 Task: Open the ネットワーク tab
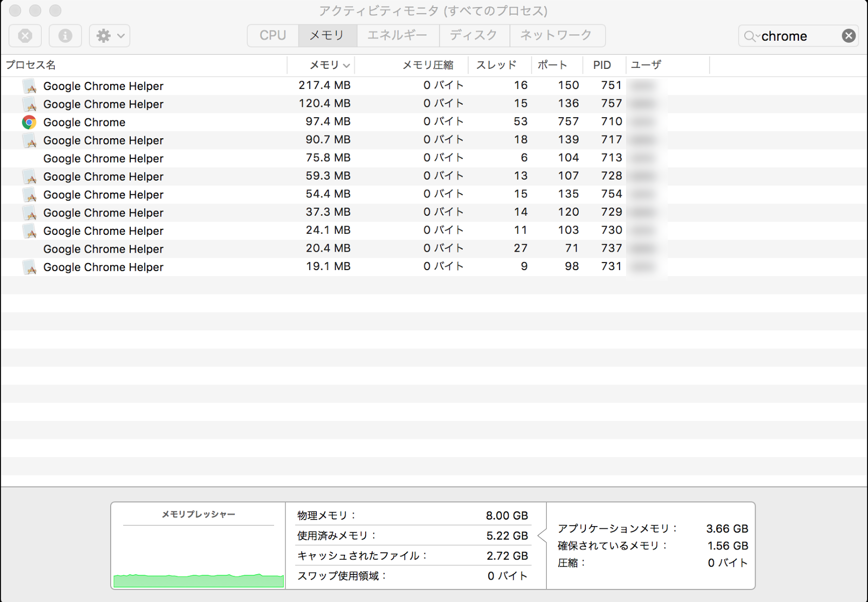click(x=557, y=35)
